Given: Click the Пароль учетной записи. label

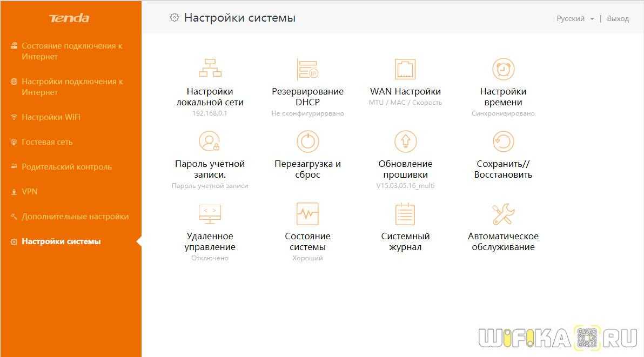Looking at the screenshot, I should [210, 169].
